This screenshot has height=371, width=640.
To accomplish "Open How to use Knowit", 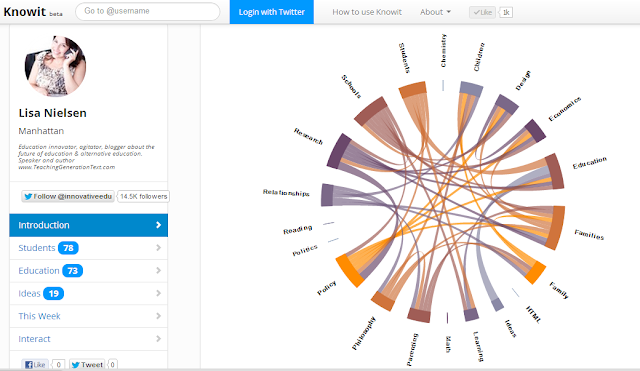I will pyautogui.click(x=367, y=12).
